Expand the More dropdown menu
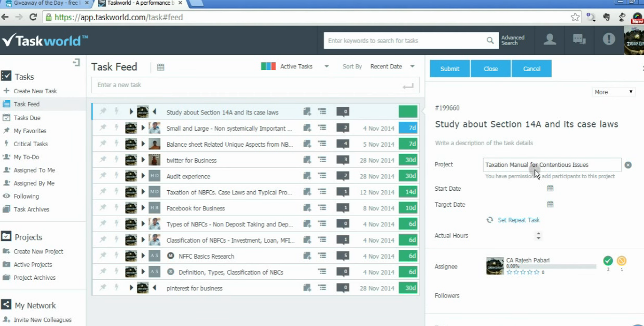 (613, 92)
